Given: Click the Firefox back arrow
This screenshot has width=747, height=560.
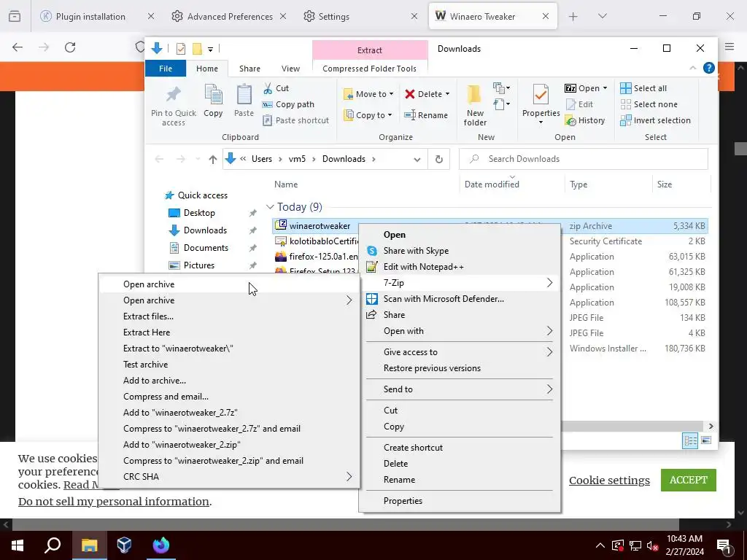Looking at the screenshot, I should [18, 47].
